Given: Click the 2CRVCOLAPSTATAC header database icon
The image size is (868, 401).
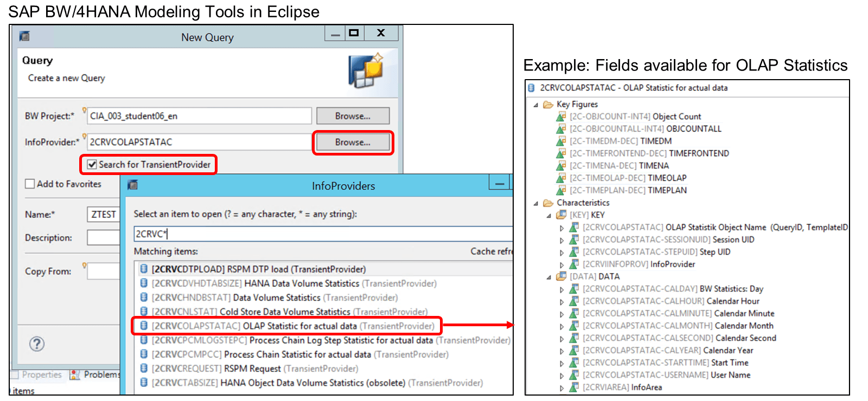Looking at the screenshot, I should click(x=532, y=88).
